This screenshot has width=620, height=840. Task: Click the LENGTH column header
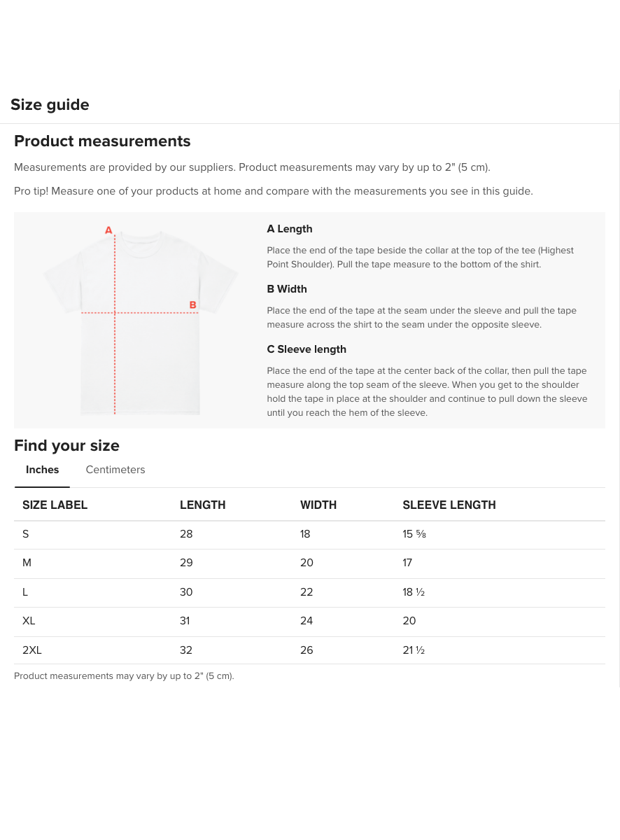[x=202, y=505]
